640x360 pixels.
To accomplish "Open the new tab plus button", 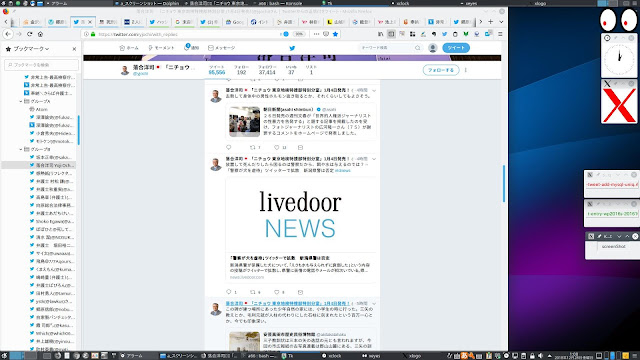I will pos(491,22).
